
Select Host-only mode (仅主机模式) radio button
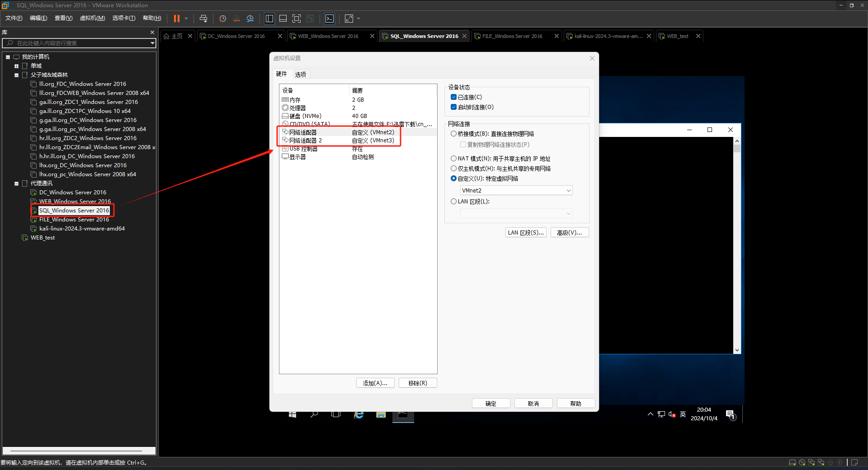pyautogui.click(x=453, y=169)
